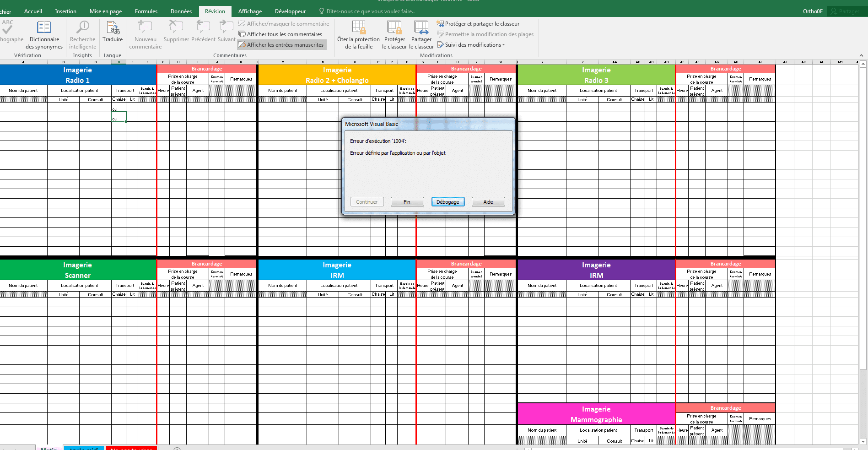Click Supprimer to delete the comment
The image size is (868, 450).
(176, 32)
